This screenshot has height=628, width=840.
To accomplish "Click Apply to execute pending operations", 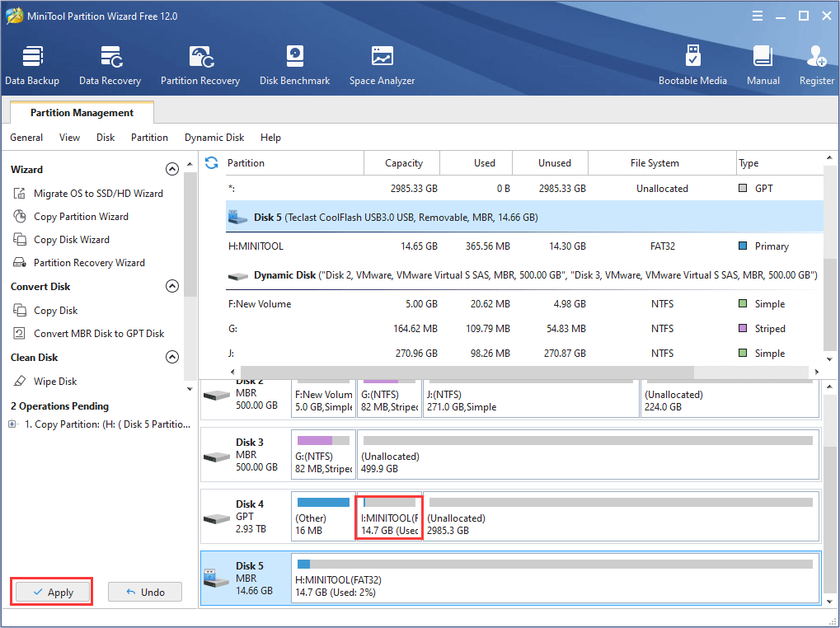I will (x=51, y=592).
